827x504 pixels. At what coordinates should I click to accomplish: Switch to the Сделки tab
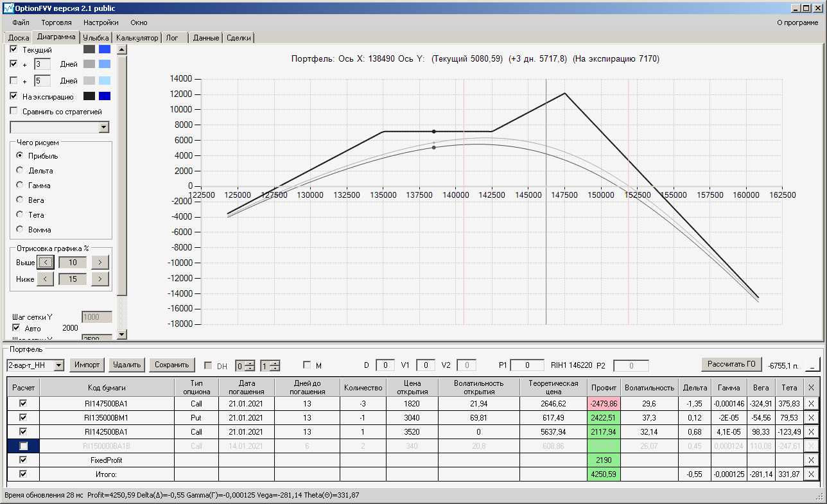pyautogui.click(x=239, y=38)
